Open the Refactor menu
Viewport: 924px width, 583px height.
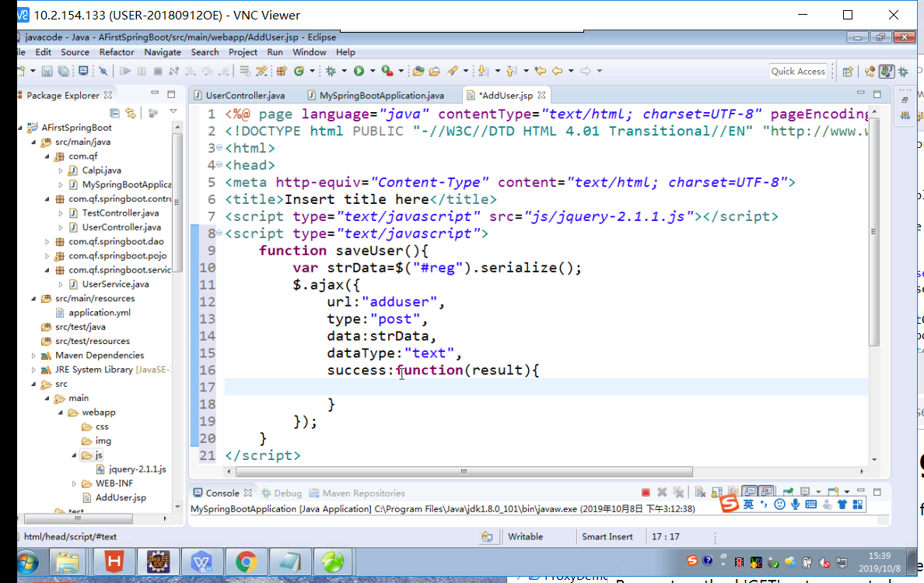(117, 52)
